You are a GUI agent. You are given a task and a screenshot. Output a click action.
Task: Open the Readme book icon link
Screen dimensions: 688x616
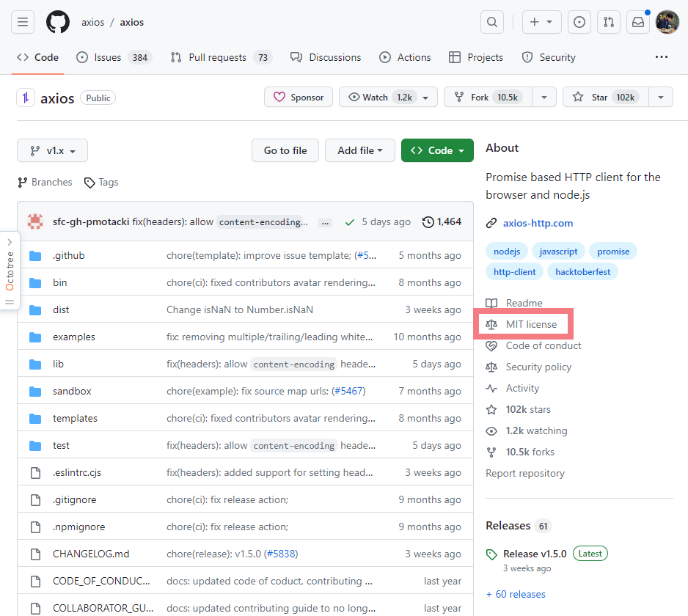491,303
